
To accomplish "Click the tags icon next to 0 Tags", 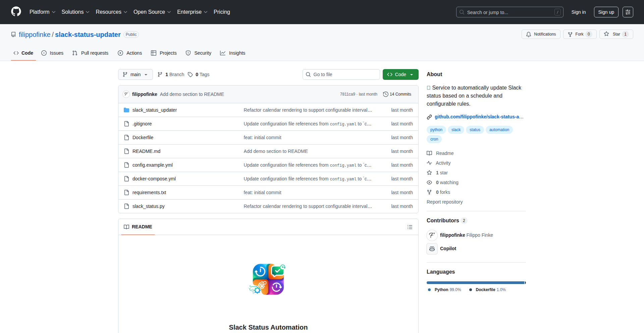I will point(190,74).
